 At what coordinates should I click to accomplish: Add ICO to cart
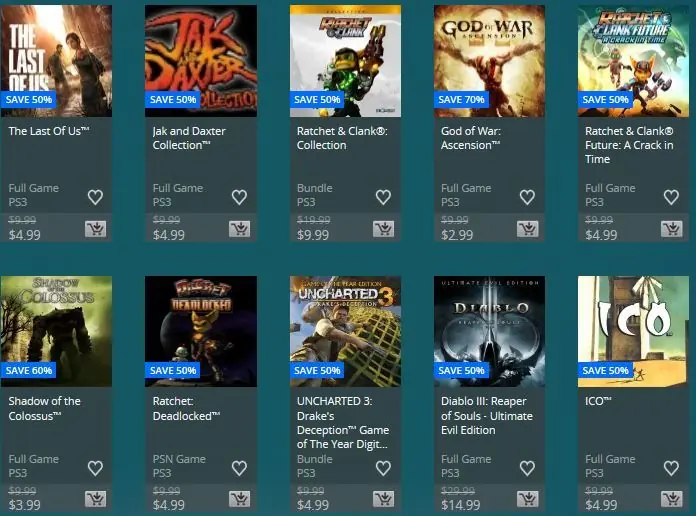[672, 499]
